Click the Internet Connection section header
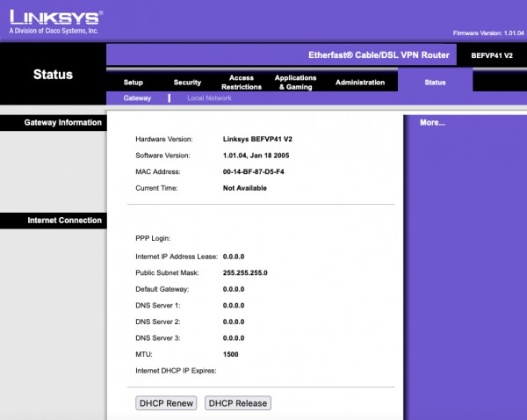Image resolution: width=527 pixels, height=420 pixels. [65, 221]
